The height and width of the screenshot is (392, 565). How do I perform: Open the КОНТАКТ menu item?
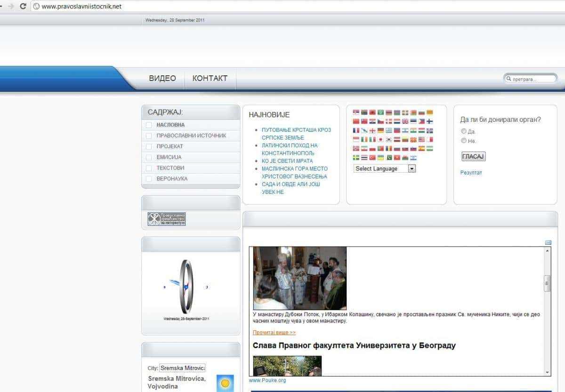pos(210,78)
